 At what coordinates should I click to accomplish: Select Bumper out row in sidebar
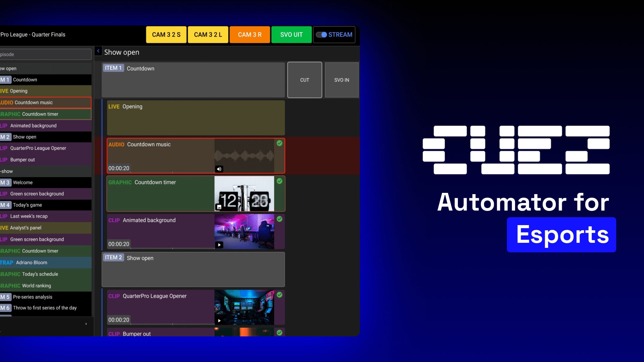[x=46, y=160]
